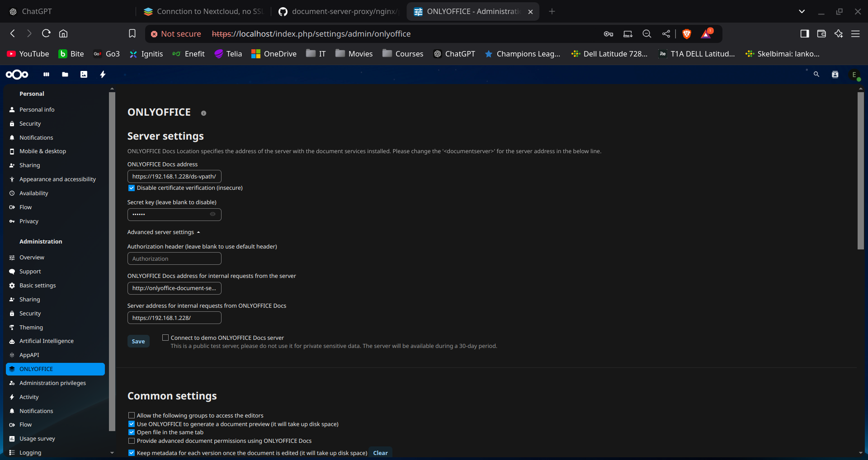Open the IT bookmarks folder
The height and width of the screenshot is (460, 868).
[x=316, y=54]
